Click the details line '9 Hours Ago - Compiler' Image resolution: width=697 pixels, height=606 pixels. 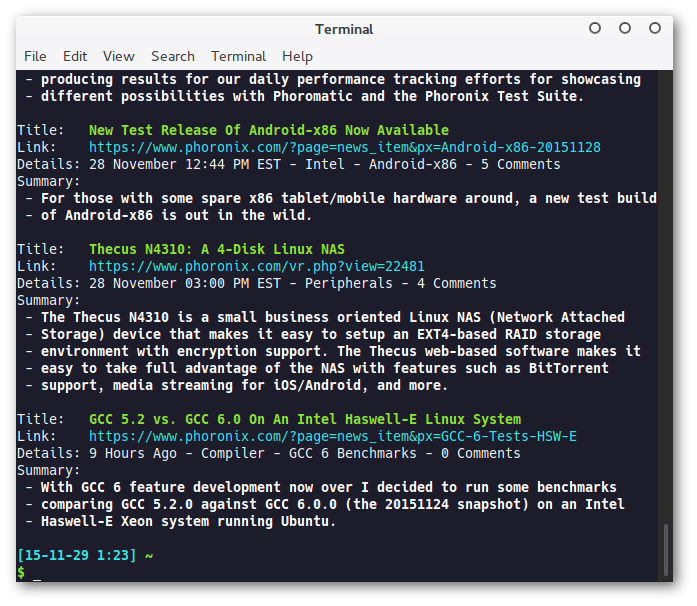[176, 453]
